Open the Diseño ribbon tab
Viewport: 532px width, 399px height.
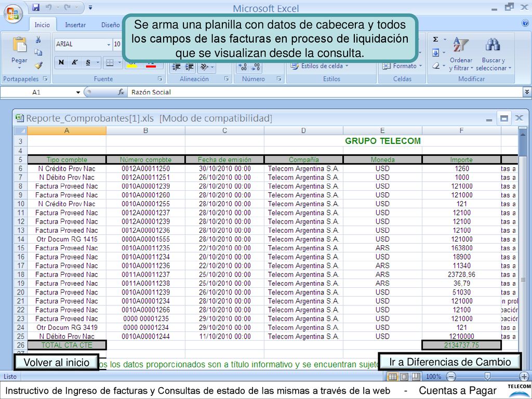[111, 25]
